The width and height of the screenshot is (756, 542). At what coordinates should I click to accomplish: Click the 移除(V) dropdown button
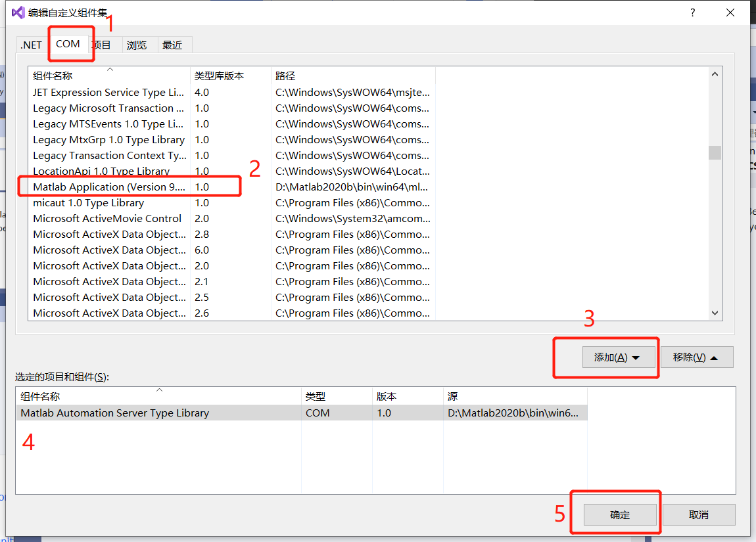point(696,357)
